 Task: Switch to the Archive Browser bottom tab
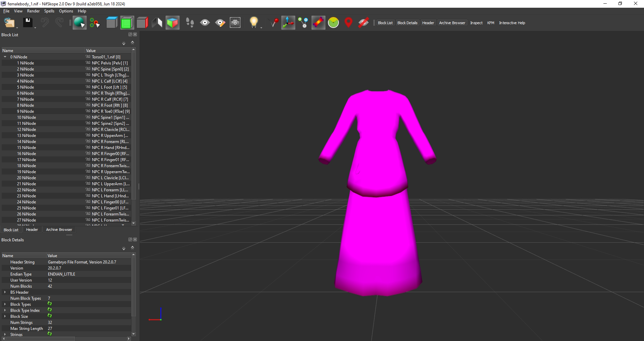coord(59,230)
